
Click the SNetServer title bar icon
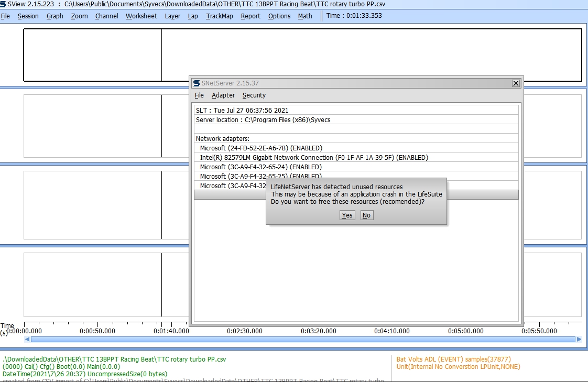click(x=196, y=83)
